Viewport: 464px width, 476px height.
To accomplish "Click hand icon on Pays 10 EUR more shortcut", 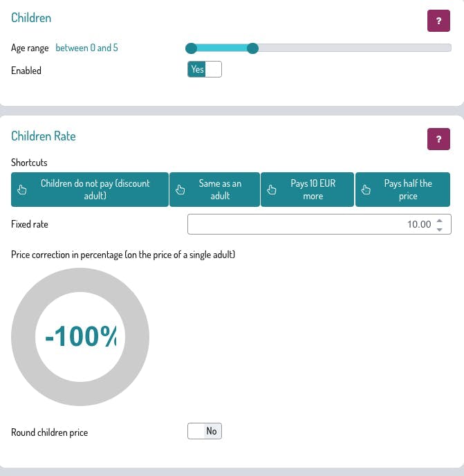I will pyautogui.click(x=272, y=190).
